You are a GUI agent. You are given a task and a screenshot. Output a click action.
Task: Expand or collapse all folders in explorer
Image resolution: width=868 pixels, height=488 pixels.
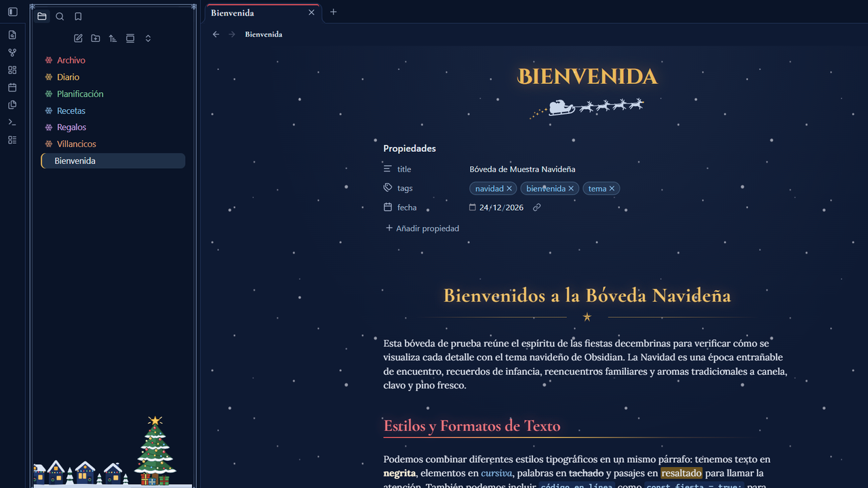coord(148,39)
